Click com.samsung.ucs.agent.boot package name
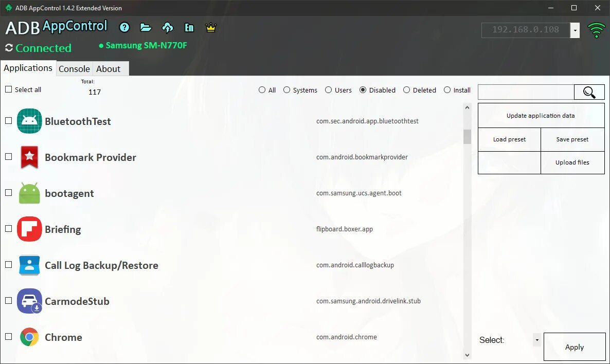This screenshot has height=364, width=610. click(x=358, y=193)
